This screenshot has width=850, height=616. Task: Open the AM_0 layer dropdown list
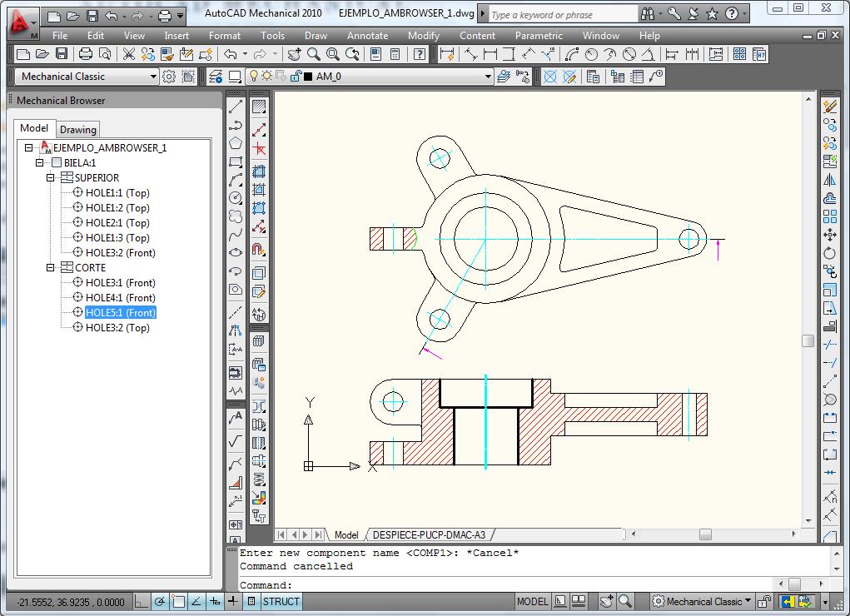[488, 77]
